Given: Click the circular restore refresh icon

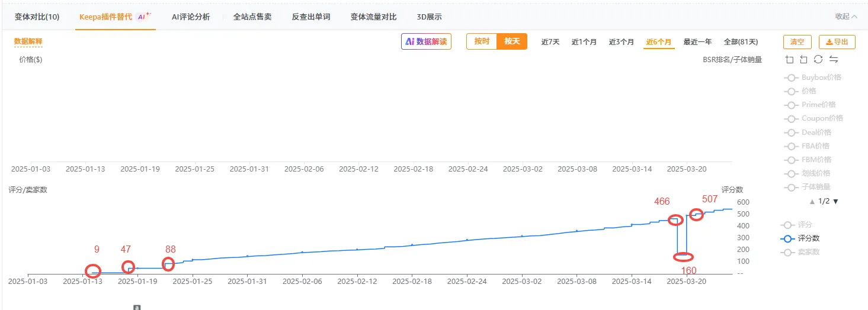Looking at the screenshot, I should [x=818, y=59].
